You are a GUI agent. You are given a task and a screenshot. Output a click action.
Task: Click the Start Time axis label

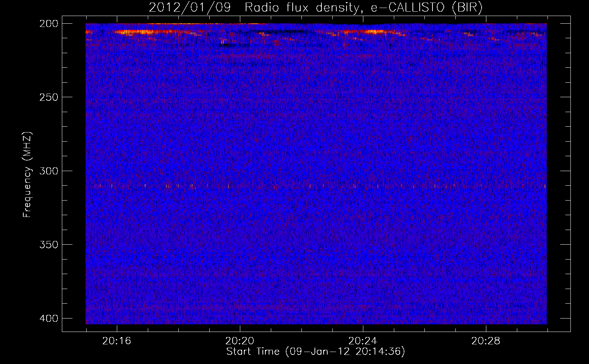(x=316, y=352)
